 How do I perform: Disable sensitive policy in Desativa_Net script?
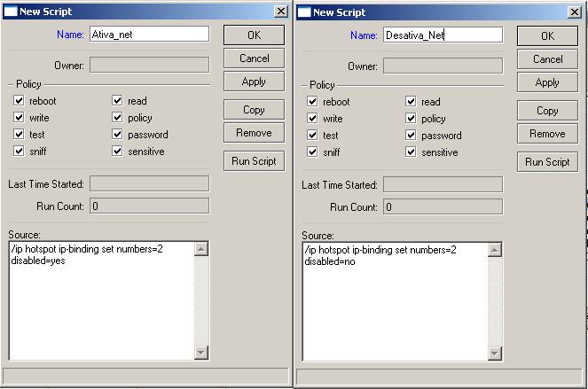411,152
